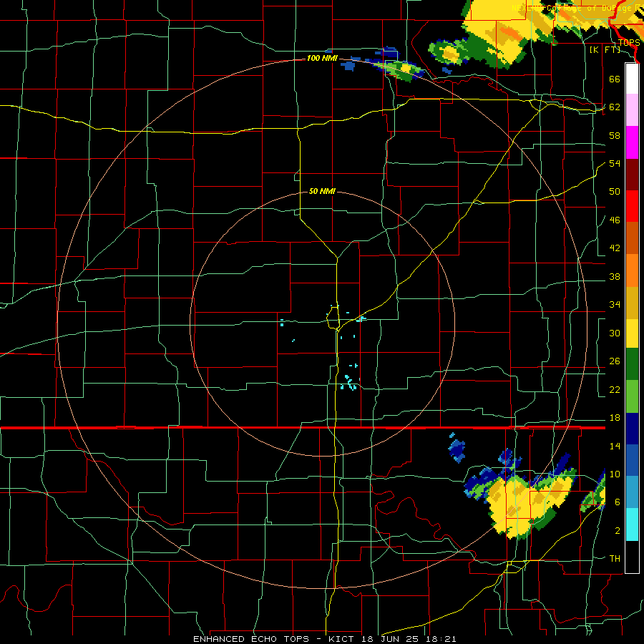
Task: Click the '62' legend label
Action: (615, 107)
